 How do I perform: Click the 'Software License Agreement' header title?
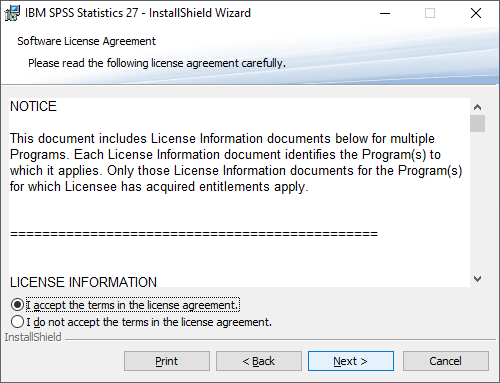pos(86,41)
